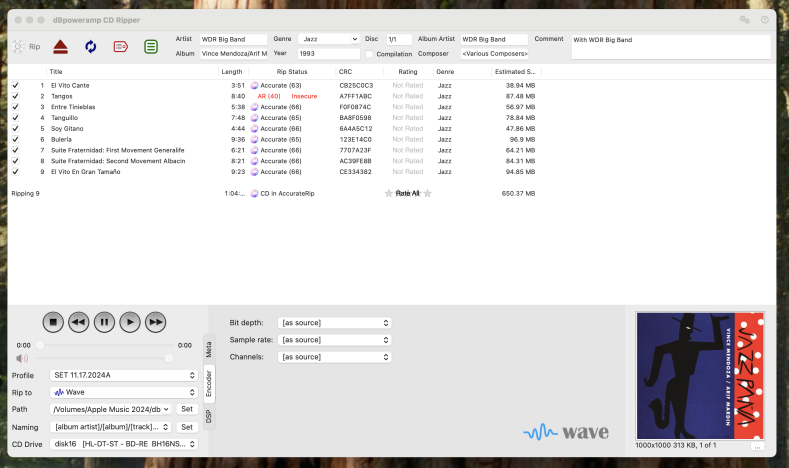Refresh disc with blue circular arrows icon
Image resolution: width=789 pixels, height=468 pixels.
91,47
